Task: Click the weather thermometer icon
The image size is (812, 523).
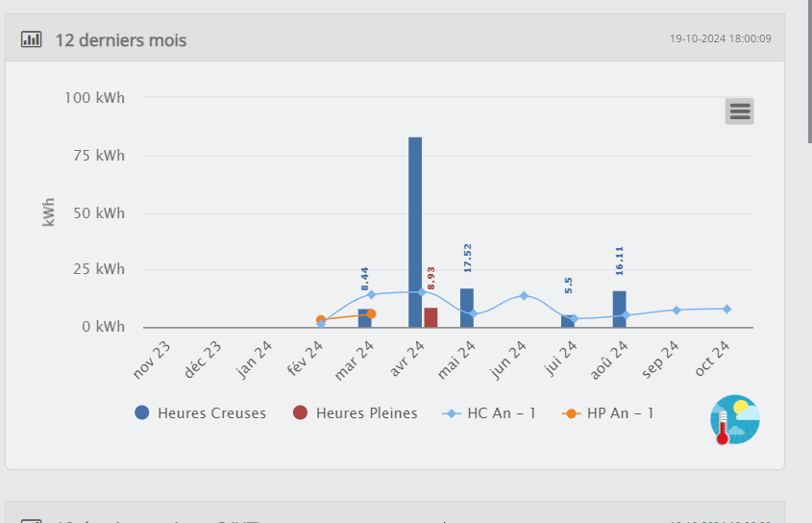Action: [x=735, y=420]
